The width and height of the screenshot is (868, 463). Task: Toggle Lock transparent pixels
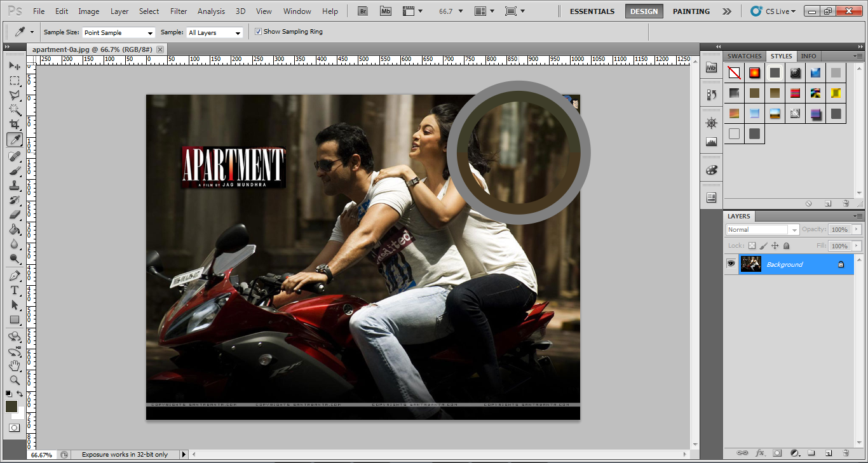[752, 245]
